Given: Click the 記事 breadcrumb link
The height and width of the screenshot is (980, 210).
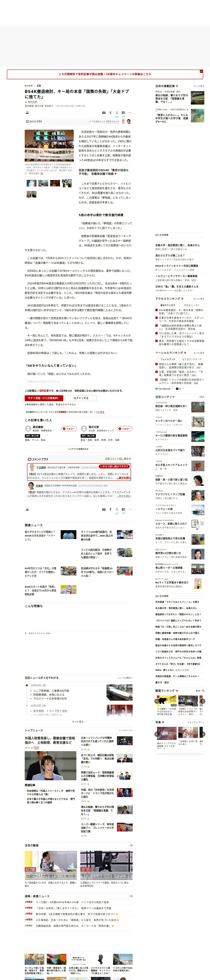Looking at the screenshot, I should pyautogui.click(x=39, y=86).
